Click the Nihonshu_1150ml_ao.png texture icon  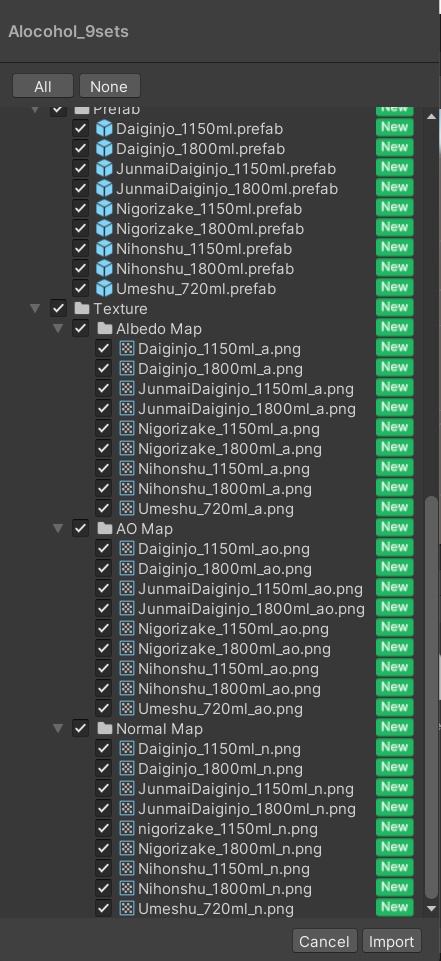coord(126,668)
